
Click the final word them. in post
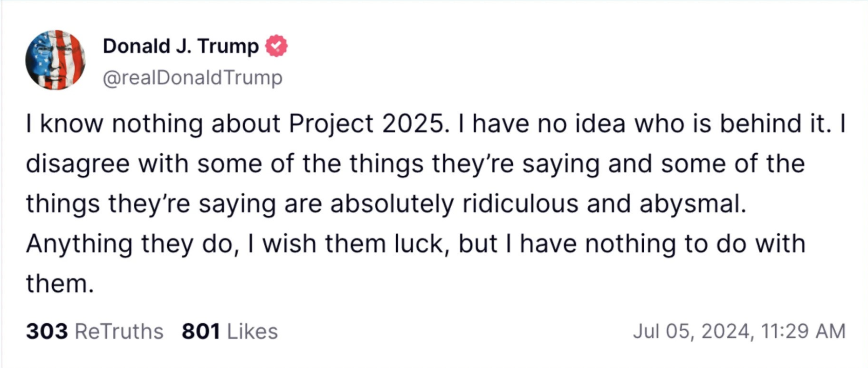60,284
